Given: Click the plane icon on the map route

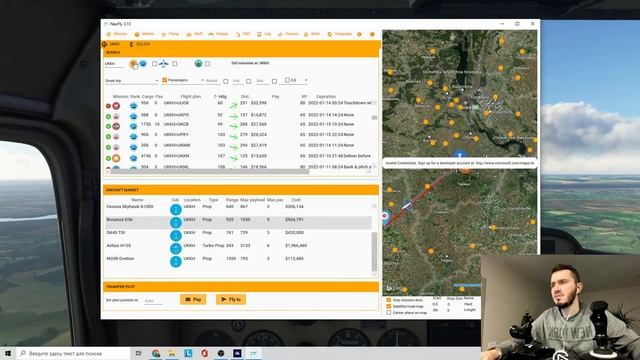Looking at the screenshot, I should click(406, 206).
